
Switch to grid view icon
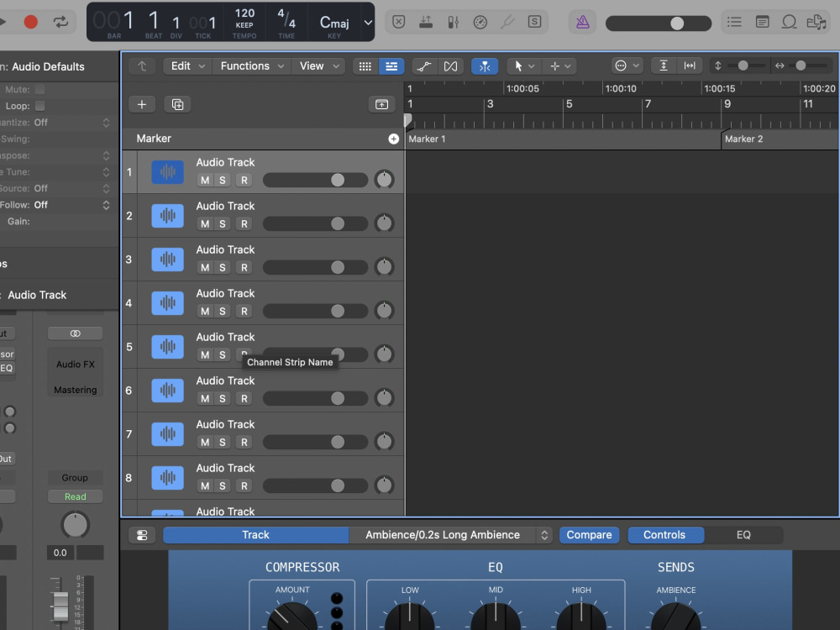(365, 66)
